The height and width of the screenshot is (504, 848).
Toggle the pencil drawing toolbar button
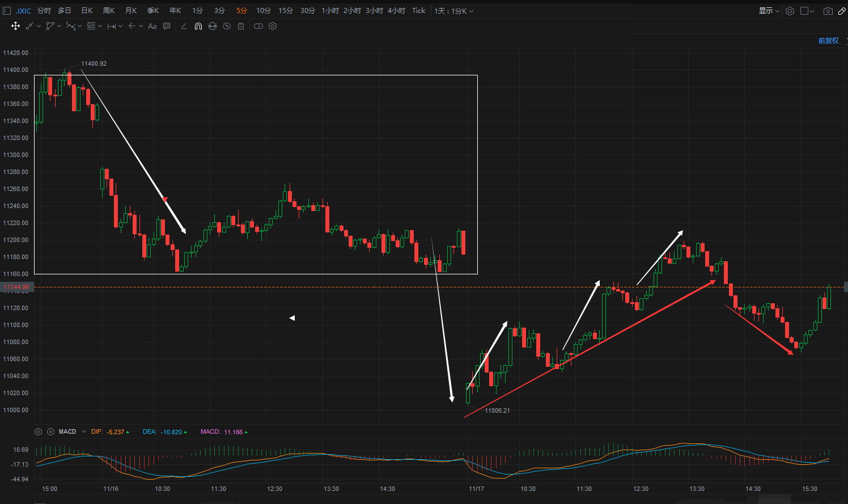842,11
